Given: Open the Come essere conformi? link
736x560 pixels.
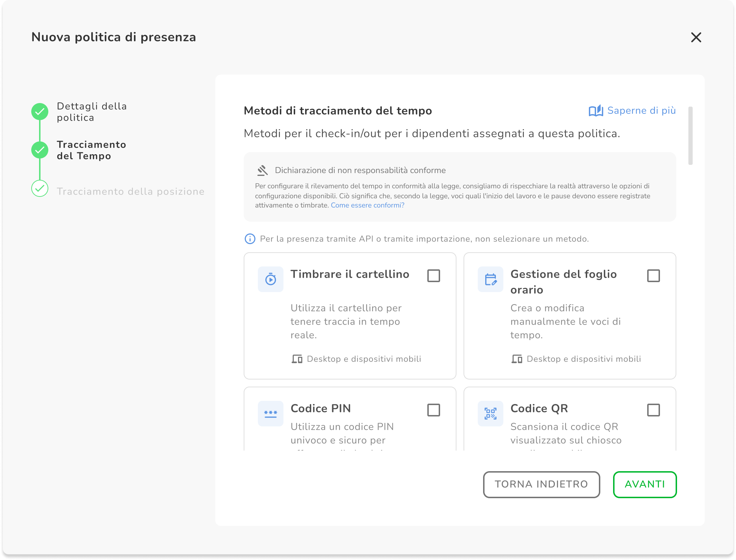Looking at the screenshot, I should [367, 205].
